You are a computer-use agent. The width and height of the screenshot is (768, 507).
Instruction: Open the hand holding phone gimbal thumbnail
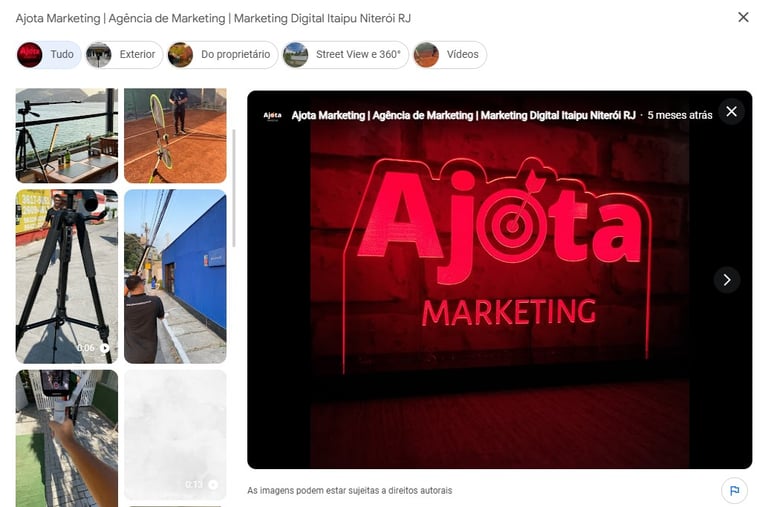pos(67,438)
